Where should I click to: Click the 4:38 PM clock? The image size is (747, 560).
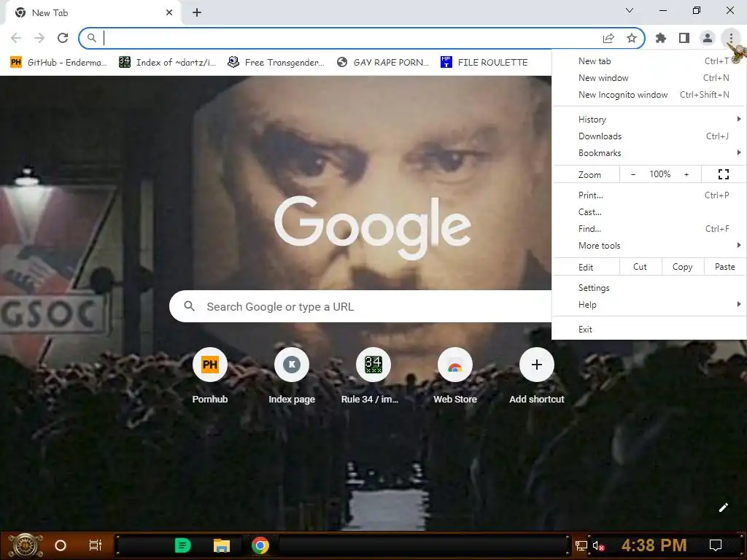(x=654, y=545)
